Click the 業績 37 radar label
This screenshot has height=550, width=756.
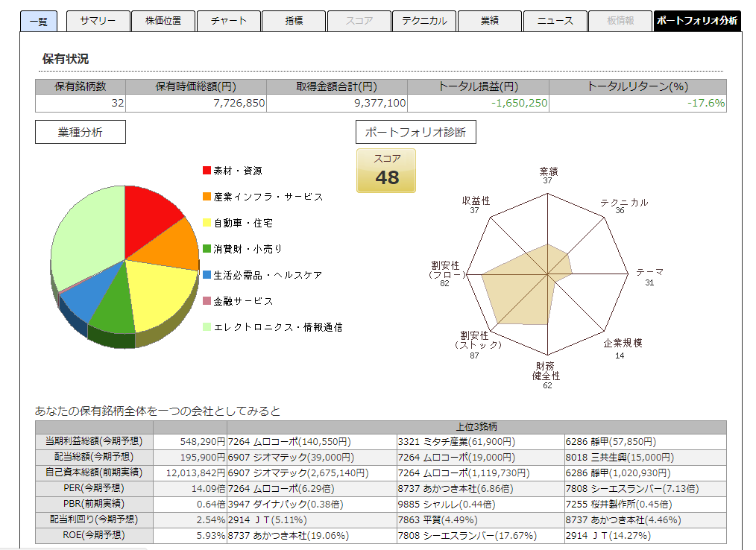[548, 175]
